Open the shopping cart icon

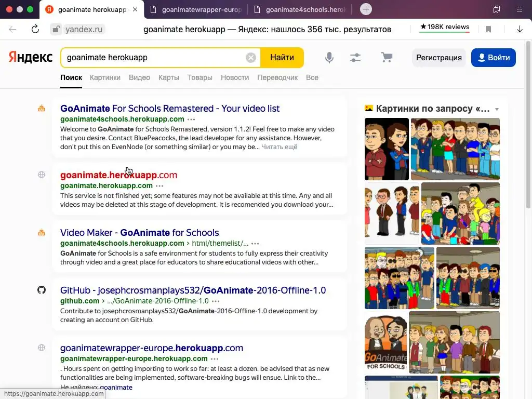(387, 57)
